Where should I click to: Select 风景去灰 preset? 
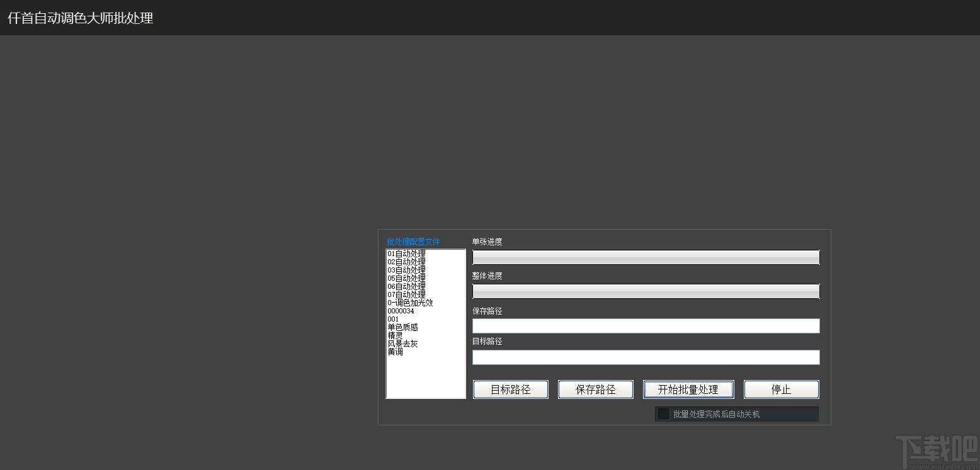(x=402, y=344)
